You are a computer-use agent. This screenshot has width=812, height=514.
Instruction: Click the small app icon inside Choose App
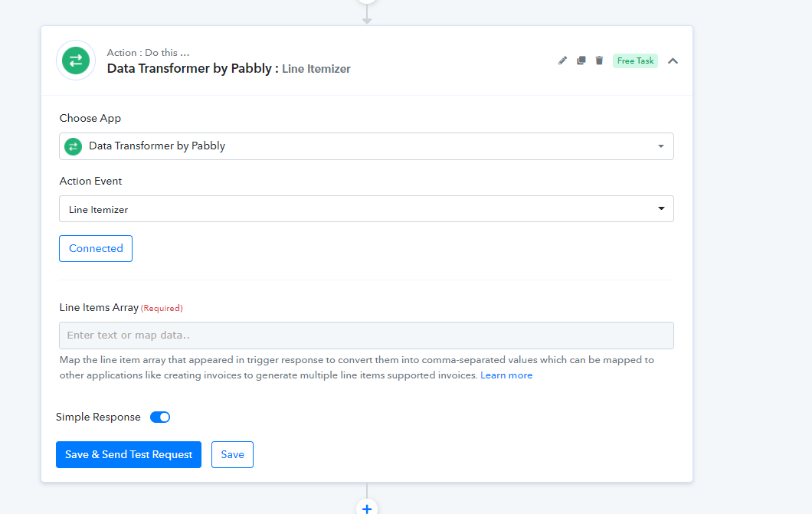click(x=73, y=146)
